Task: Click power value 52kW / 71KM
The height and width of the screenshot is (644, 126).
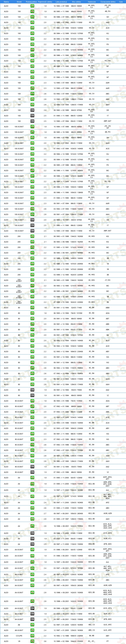Action: coord(76,307)
